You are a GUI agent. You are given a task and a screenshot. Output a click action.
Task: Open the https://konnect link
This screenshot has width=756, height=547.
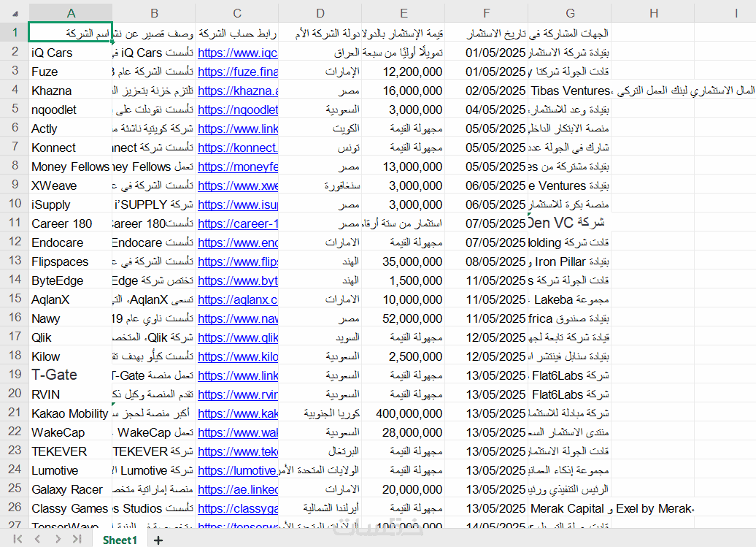point(238,148)
